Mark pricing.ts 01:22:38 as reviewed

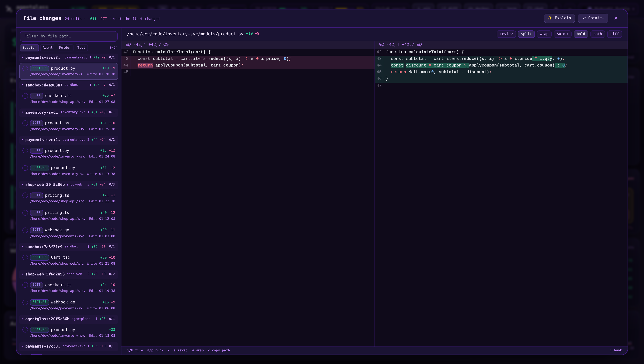pyautogui.click(x=25, y=195)
